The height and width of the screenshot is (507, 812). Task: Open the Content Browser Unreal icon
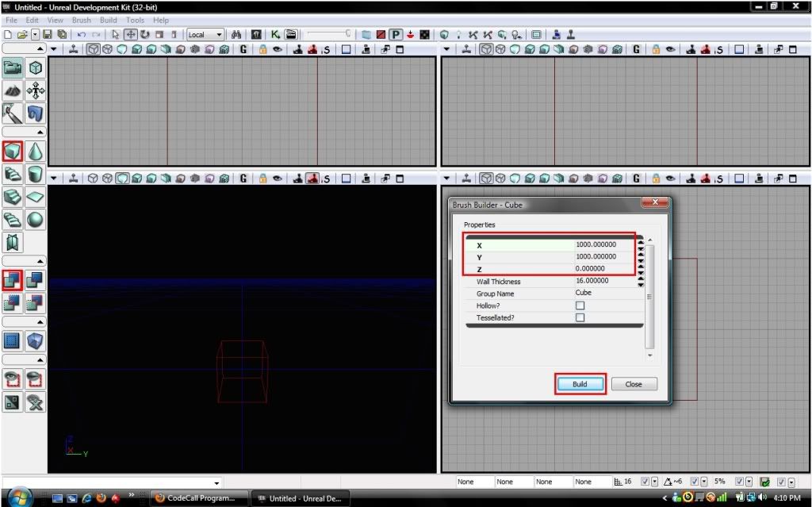[x=256, y=34]
